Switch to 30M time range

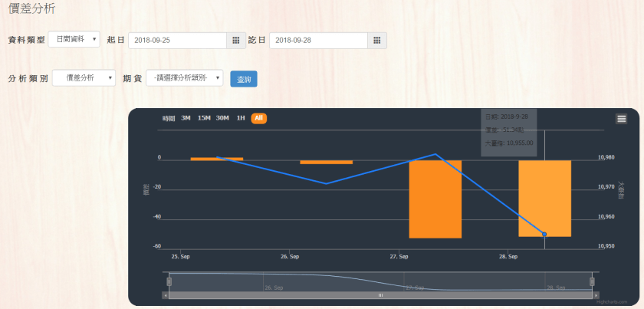click(x=222, y=118)
